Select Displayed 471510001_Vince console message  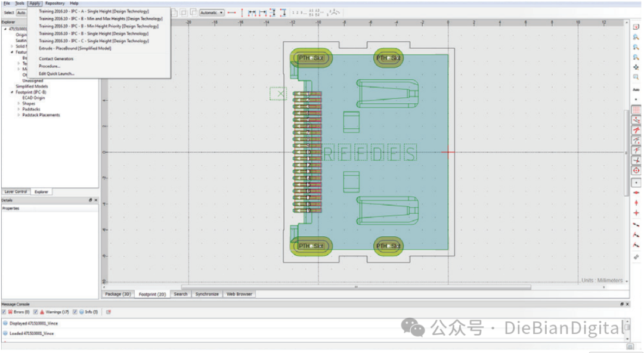click(x=33, y=323)
